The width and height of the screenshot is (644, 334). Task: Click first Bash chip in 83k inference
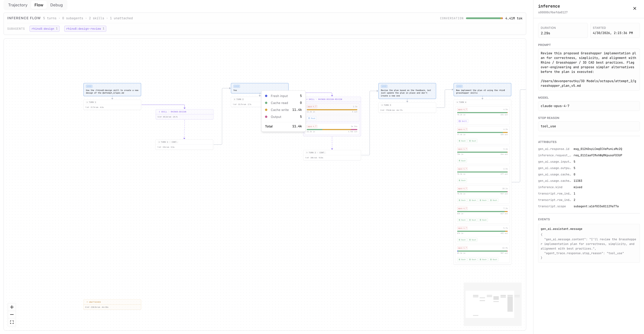click(x=462, y=220)
